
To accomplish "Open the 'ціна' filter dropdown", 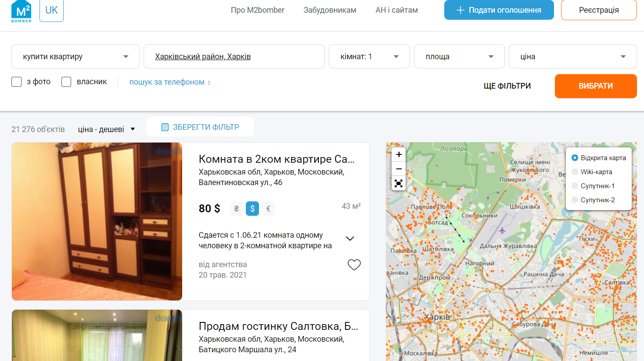I will coord(572,56).
